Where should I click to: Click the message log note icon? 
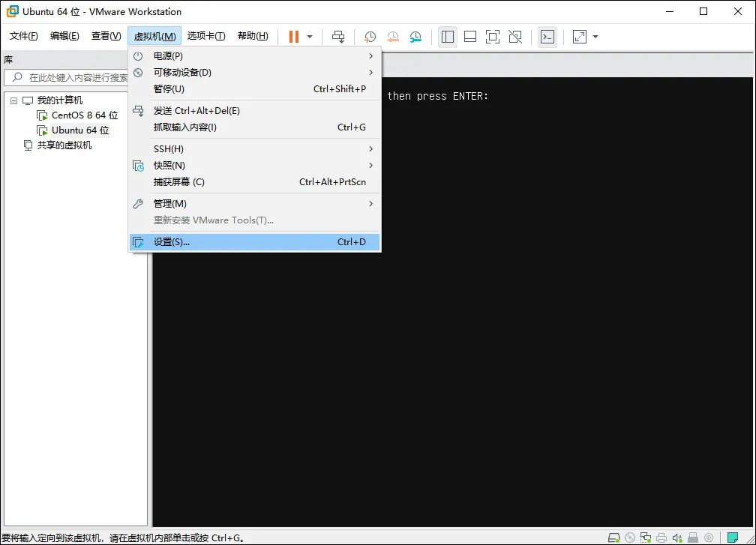[x=733, y=538]
